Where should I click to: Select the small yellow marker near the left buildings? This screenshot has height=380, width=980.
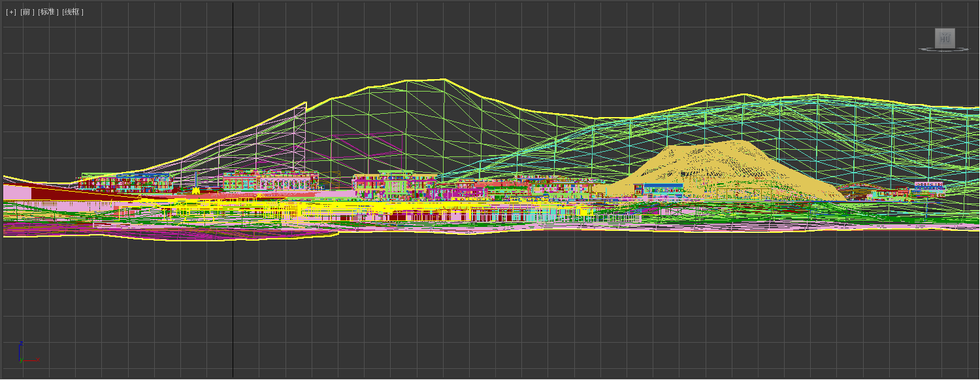195,191
